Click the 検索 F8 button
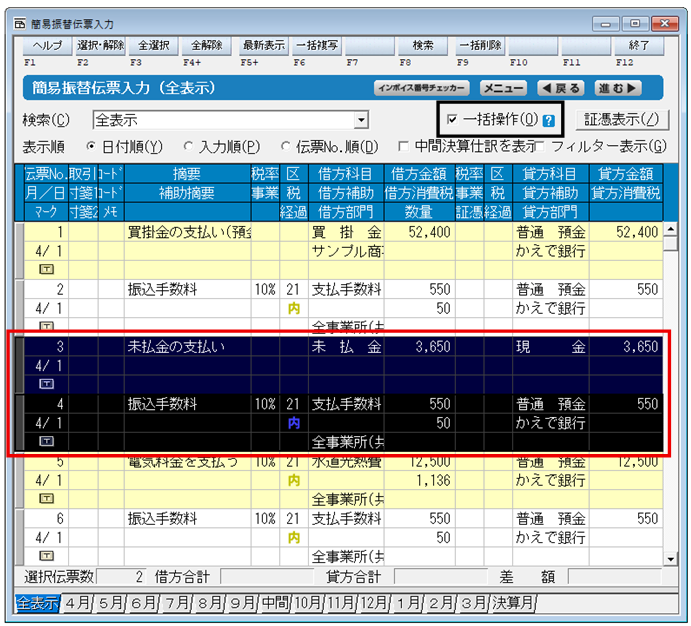 [423, 45]
